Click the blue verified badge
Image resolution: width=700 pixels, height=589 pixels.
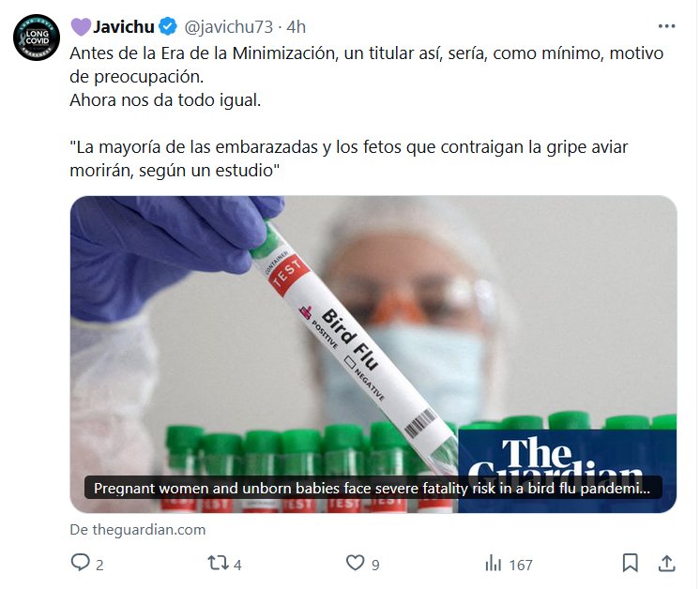tap(168, 27)
